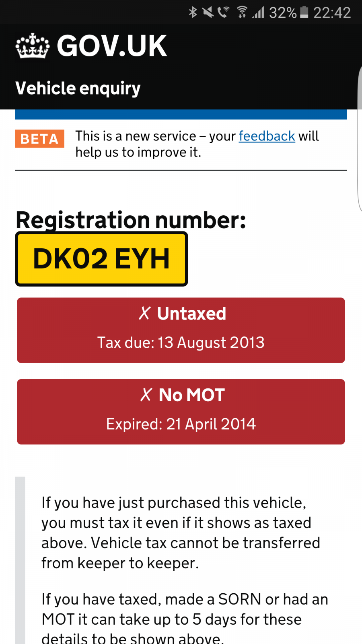Tap the orange BETA tag
Viewport: 362px width, 644px height.
click(39, 138)
